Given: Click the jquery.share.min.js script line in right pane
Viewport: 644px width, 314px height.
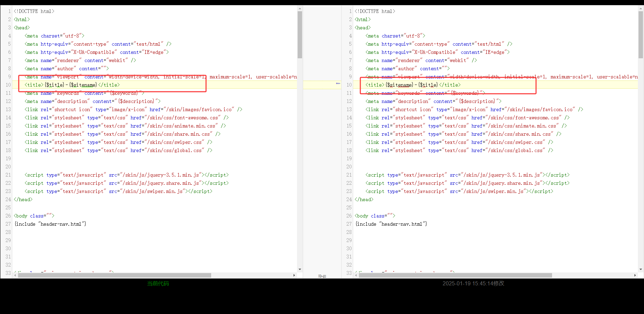Looking at the screenshot, I should [x=468, y=183].
